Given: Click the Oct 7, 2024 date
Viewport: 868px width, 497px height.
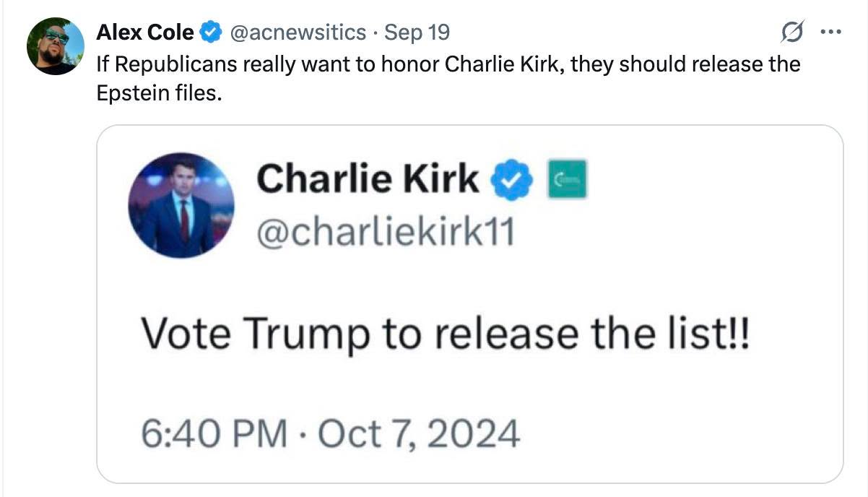Looking at the screenshot, I should tap(419, 435).
